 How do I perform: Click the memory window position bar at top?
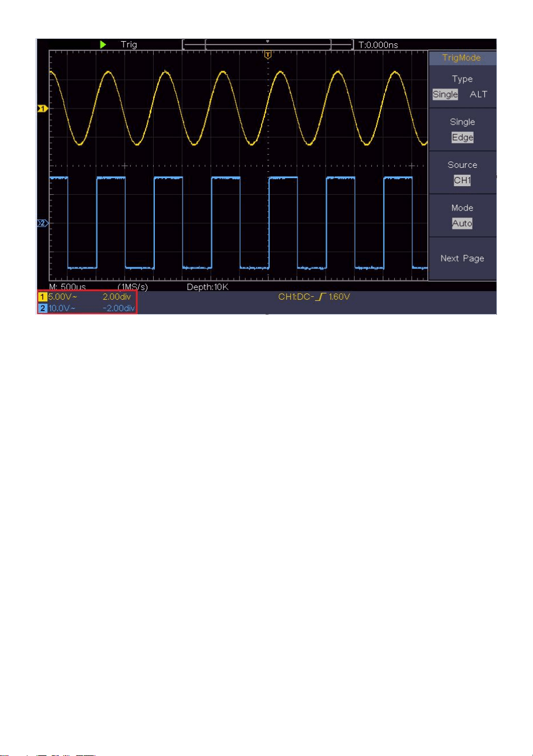[x=268, y=45]
